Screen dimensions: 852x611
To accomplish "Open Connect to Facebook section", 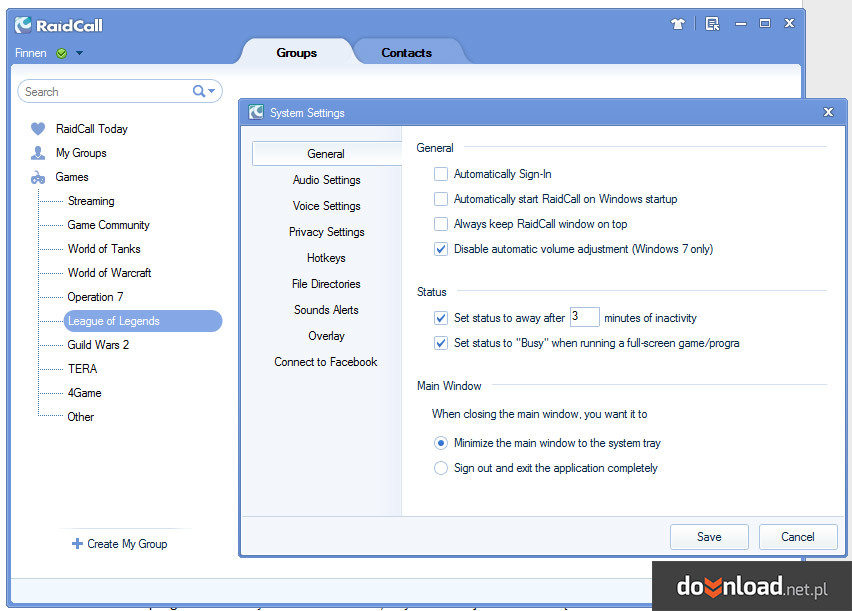I will [x=325, y=362].
